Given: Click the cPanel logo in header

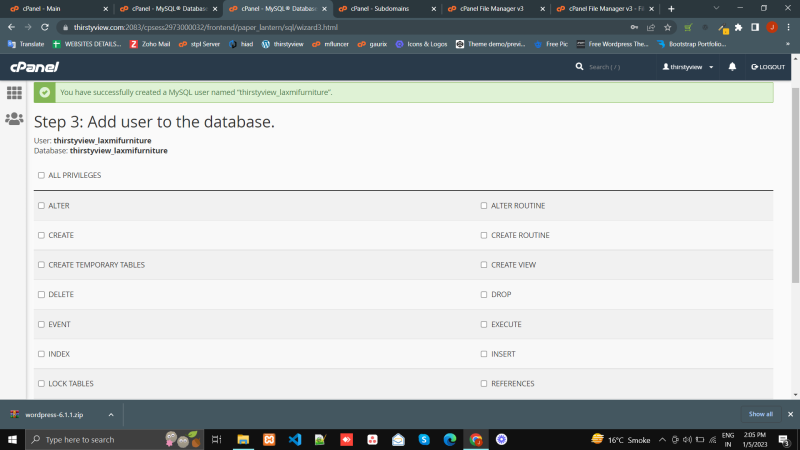Looking at the screenshot, I should pos(34,66).
